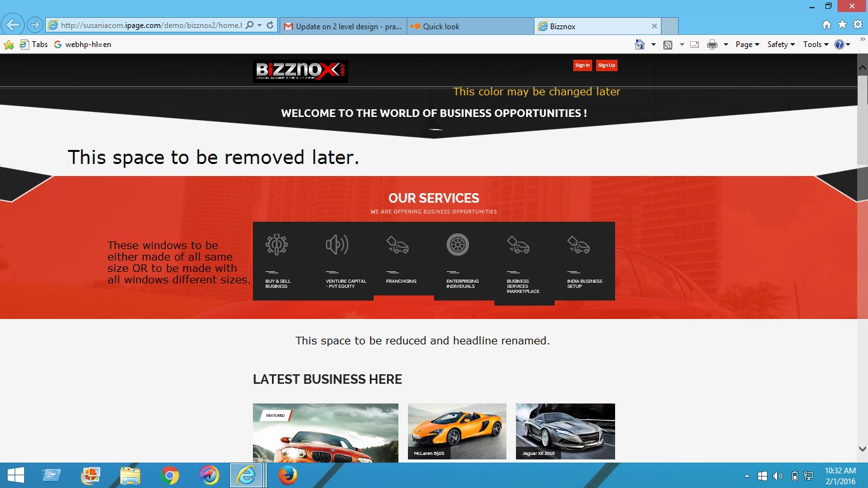Click the Franchising truck icon
This screenshot has width=868, height=488.
[x=397, y=245]
